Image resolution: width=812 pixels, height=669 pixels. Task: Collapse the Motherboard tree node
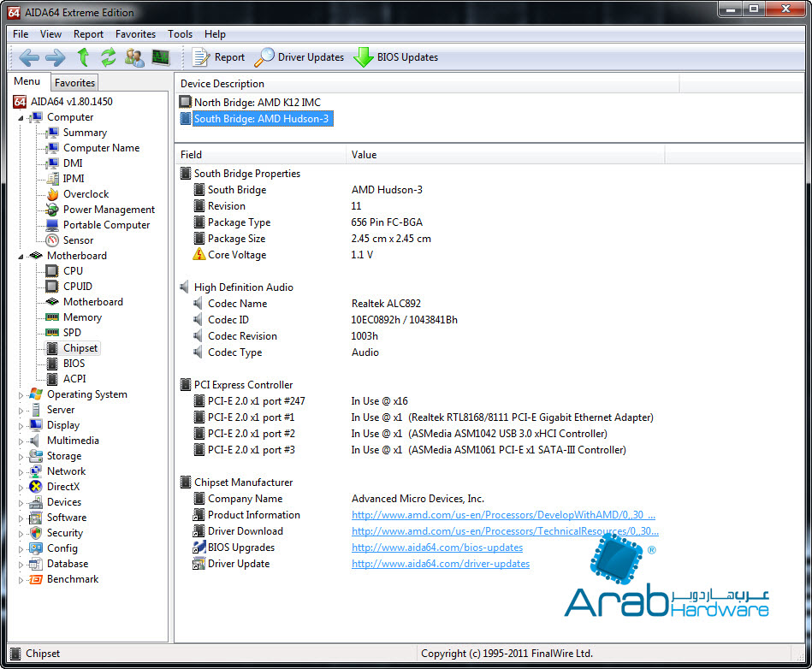pos(21,257)
